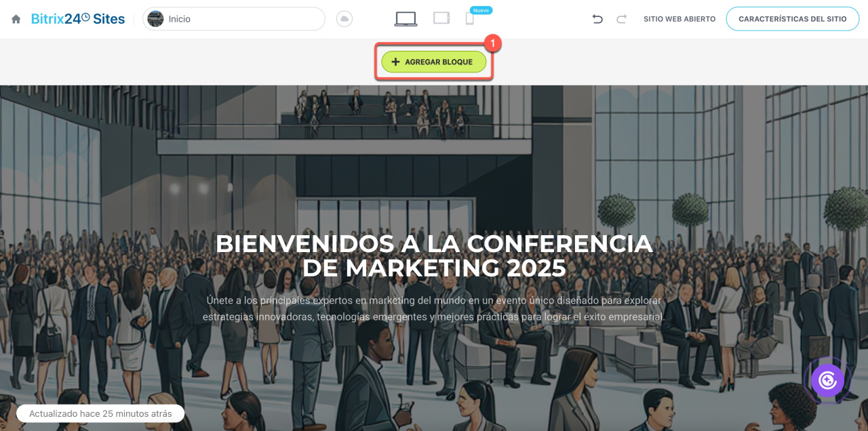Image resolution: width=868 pixels, height=431 pixels.
Task: Undo the last change
Action: (597, 19)
